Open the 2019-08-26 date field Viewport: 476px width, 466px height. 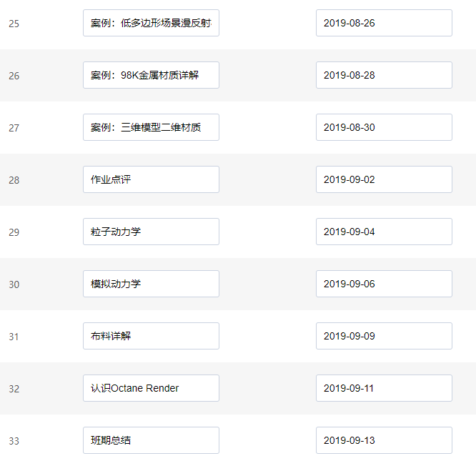click(x=384, y=23)
